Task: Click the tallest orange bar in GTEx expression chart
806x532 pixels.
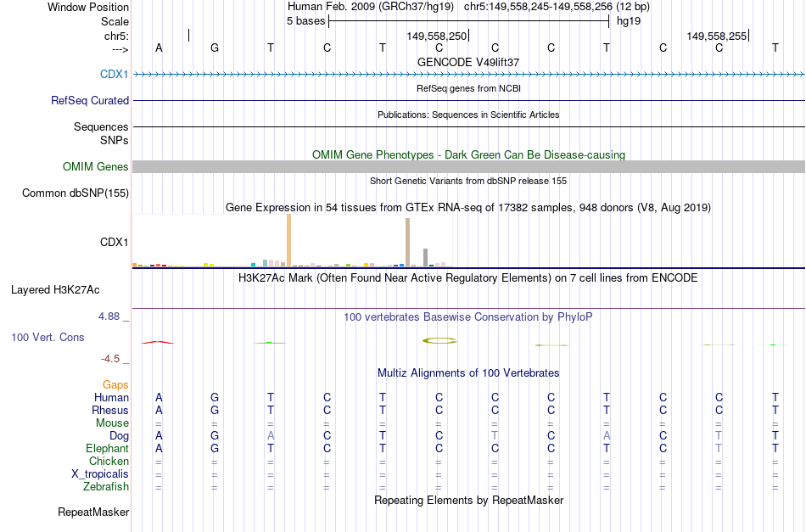Action: 288,240
